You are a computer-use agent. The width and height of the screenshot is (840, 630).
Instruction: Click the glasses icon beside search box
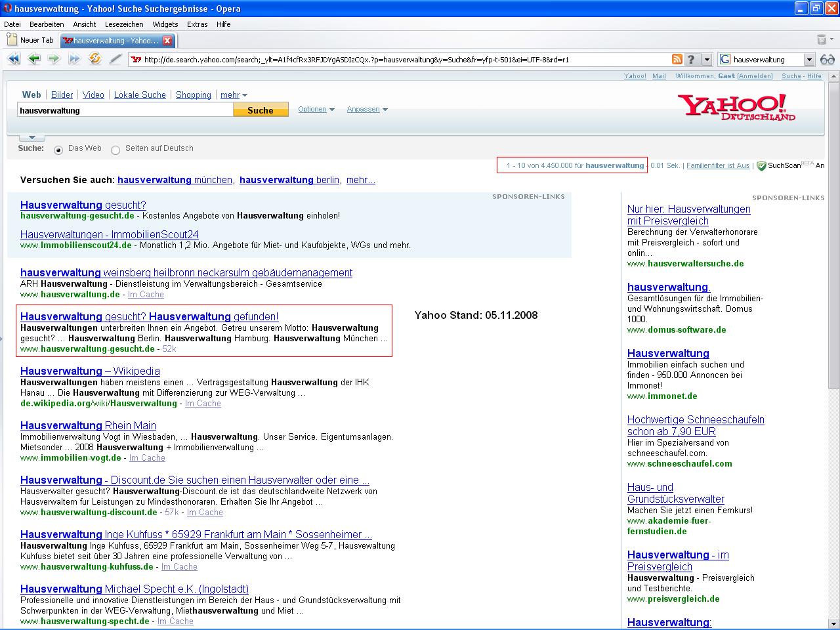[x=827, y=60]
